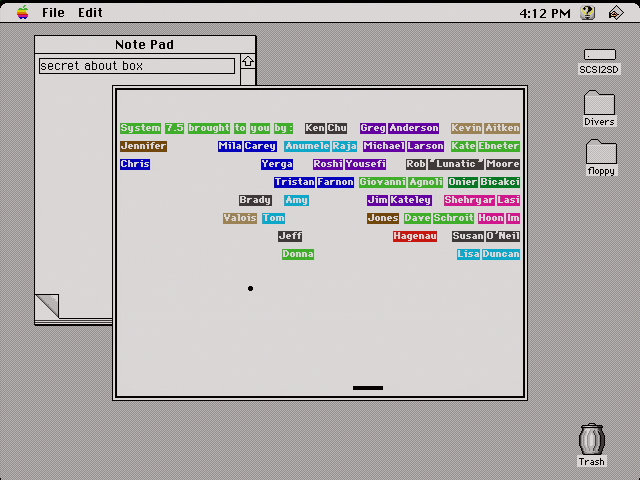The height and width of the screenshot is (480, 640).
Task: Click the 'Kateley' purple brick
Action: click(x=410, y=200)
